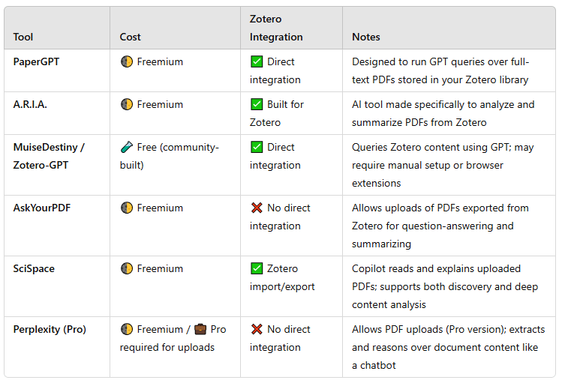562x392 pixels.
Task: Click the half-moon emoji in Perplexity (Pro) row
Action: pos(127,329)
